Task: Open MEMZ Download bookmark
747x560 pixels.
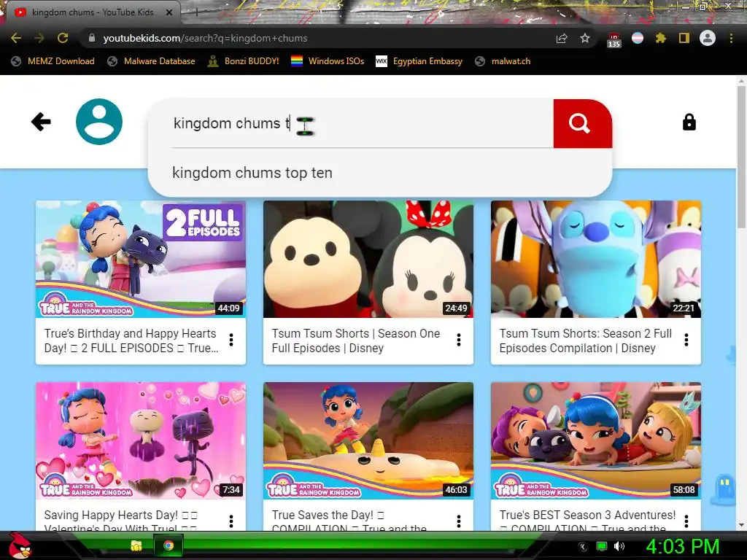Action: (x=53, y=61)
